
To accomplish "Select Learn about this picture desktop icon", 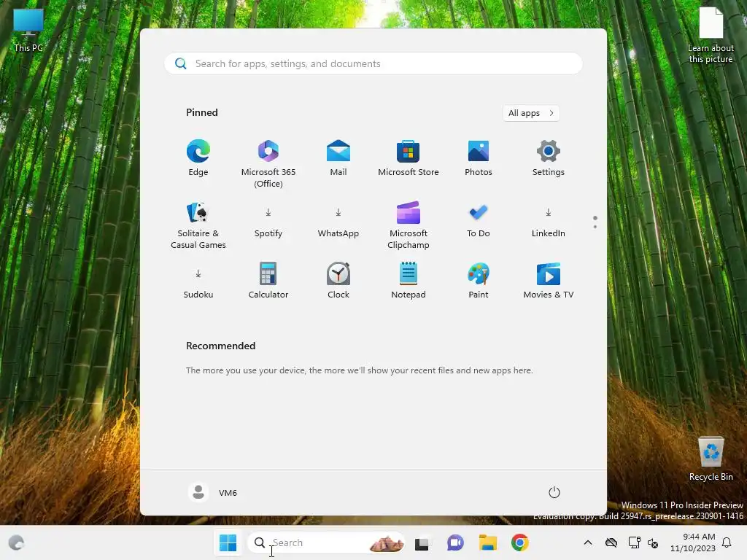I will coord(711,36).
